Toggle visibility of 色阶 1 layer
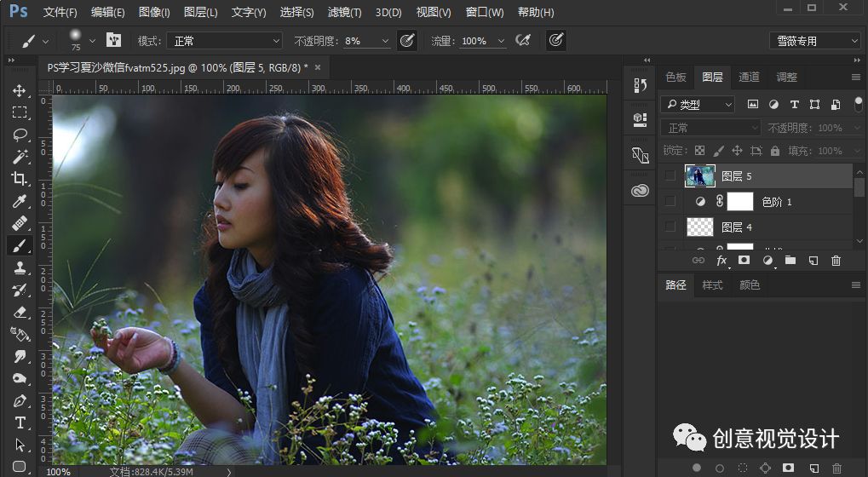 tap(670, 201)
